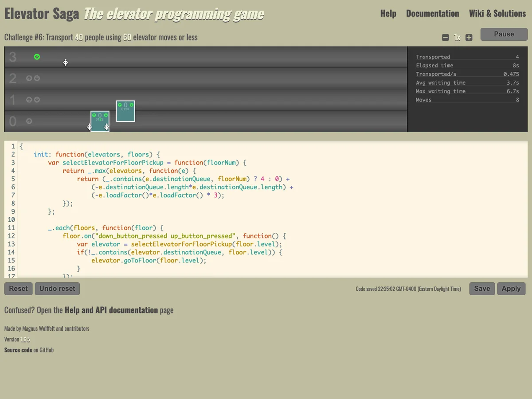Click the down indicator on the elevator between floors

(x=132, y=105)
